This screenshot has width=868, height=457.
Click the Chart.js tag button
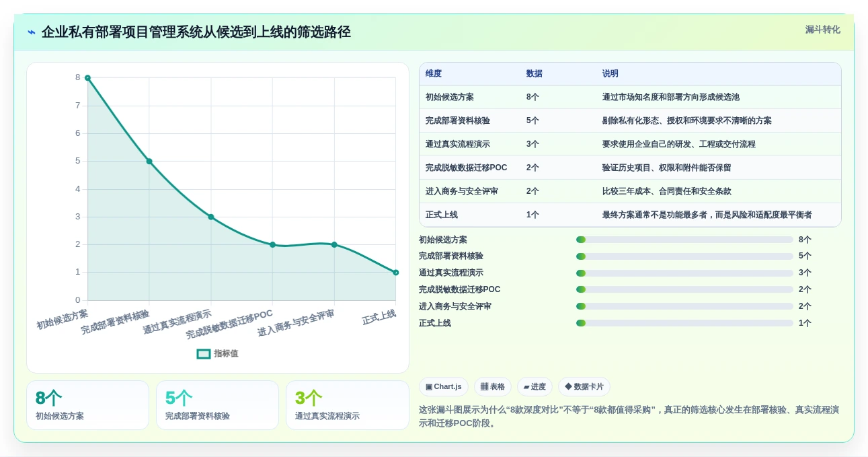[444, 386]
